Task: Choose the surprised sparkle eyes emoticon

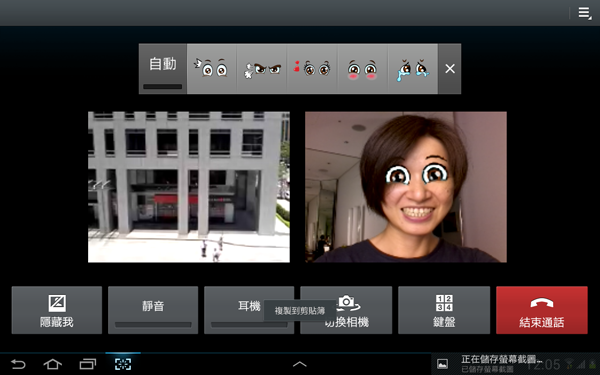Action: coord(212,69)
